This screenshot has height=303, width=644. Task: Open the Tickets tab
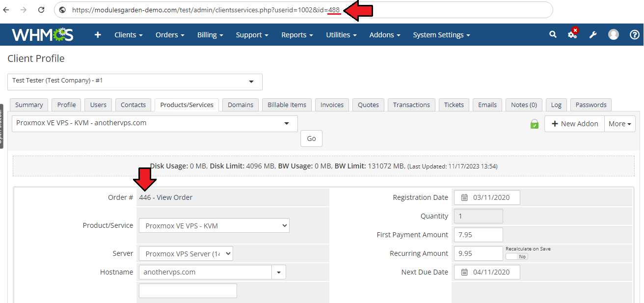pos(454,105)
